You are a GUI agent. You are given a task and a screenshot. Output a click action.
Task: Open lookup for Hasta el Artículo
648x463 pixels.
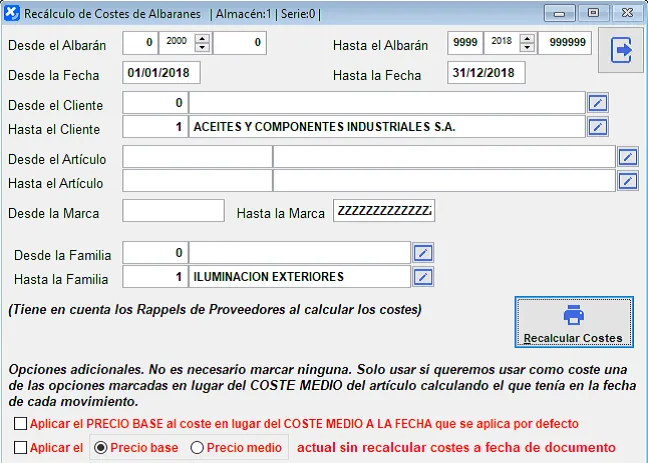(x=627, y=181)
